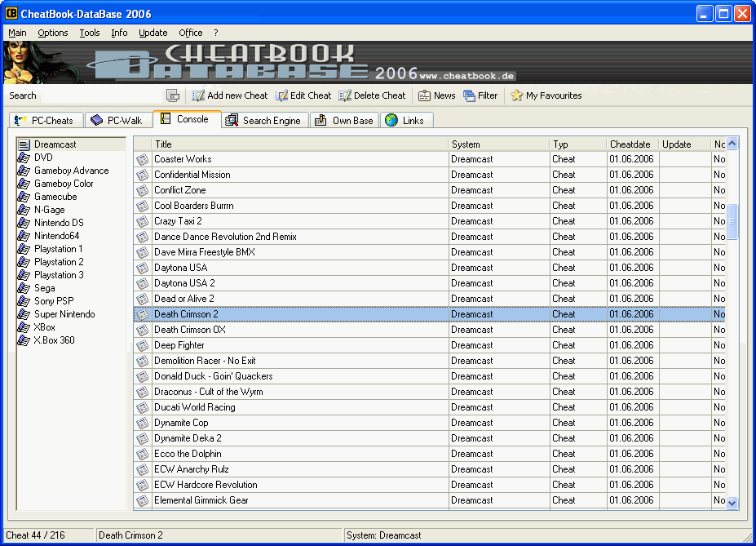Sort by the Cheatdate column header
Viewport: 756px width, 546px height.
[x=632, y=144]
